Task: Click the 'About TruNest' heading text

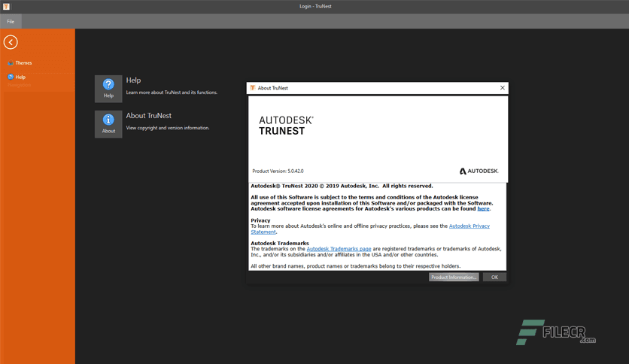Action: [148, 116]
